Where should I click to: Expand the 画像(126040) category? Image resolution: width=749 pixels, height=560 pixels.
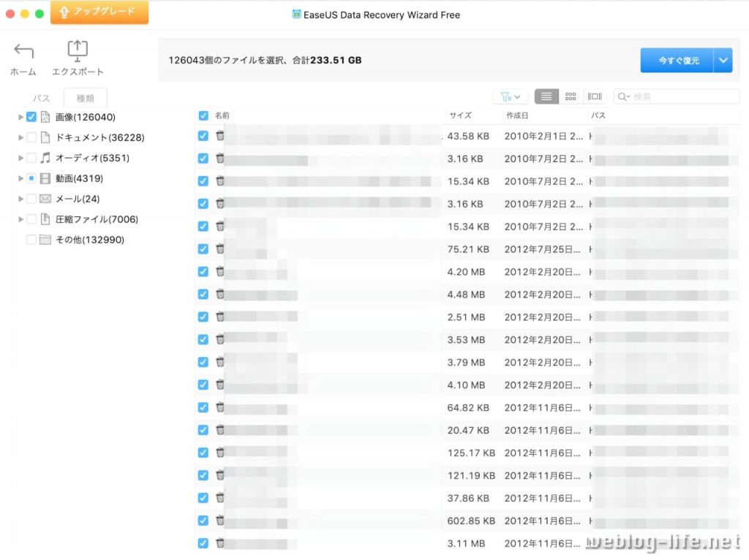point(20,117)
